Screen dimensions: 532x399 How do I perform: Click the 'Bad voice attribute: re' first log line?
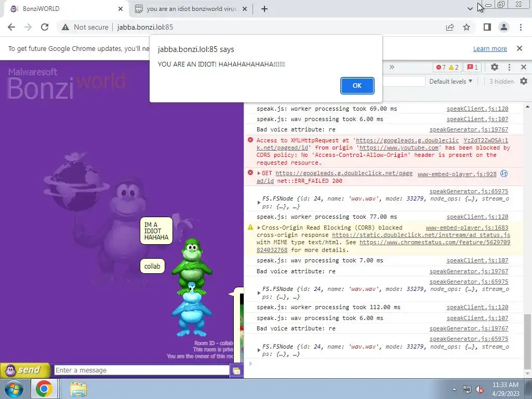pos(296,129)
